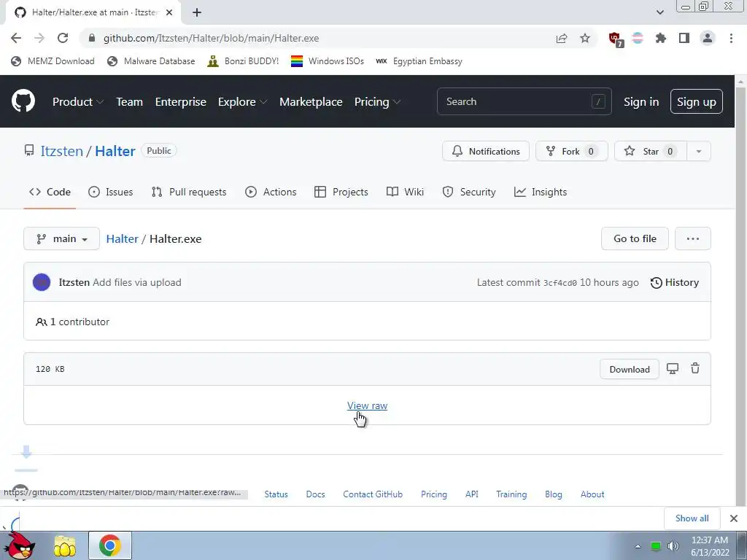Click the GitHub octocat logo
The image size is (747, 560).
click(x=23, y=101)
